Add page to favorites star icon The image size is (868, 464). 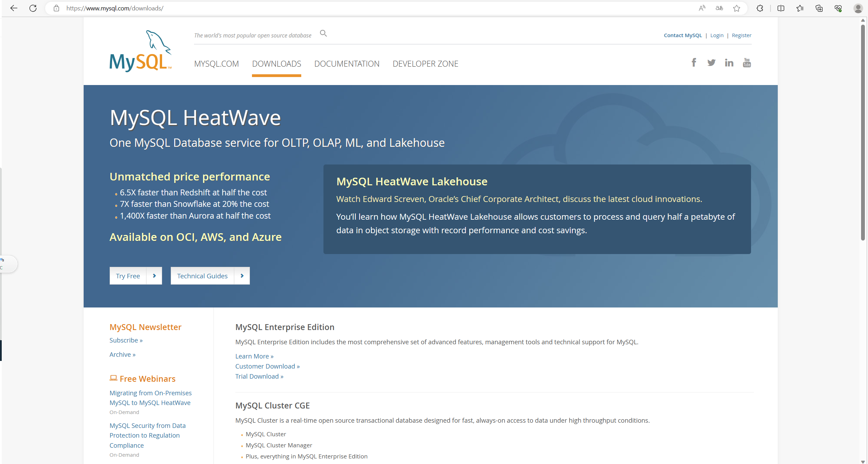click(x=736, y=8)
